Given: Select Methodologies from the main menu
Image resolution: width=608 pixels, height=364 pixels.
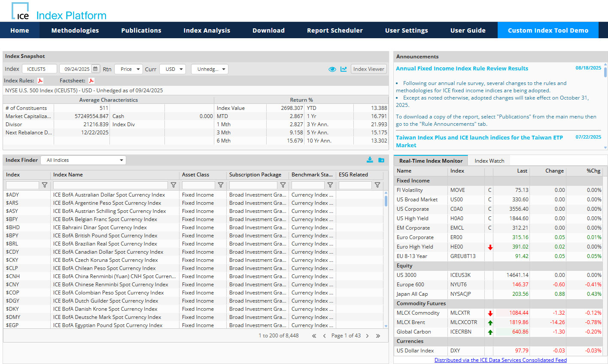Looking at the screenshot, I should pos(75,30).
